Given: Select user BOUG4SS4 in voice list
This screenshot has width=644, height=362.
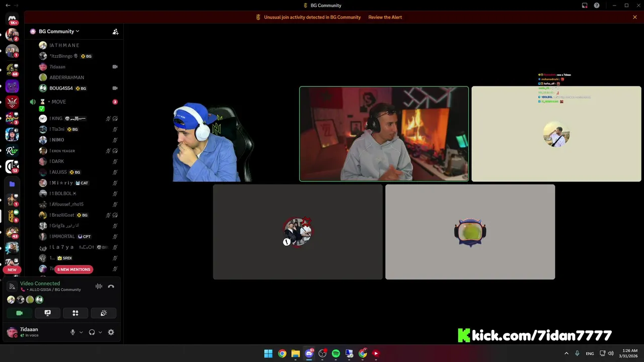Looking at the screenshot, I should tap(79, 88).
